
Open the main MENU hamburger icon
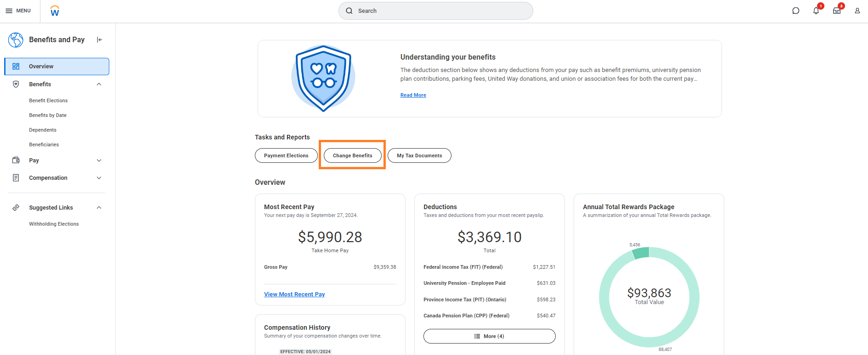coord(9,11)
